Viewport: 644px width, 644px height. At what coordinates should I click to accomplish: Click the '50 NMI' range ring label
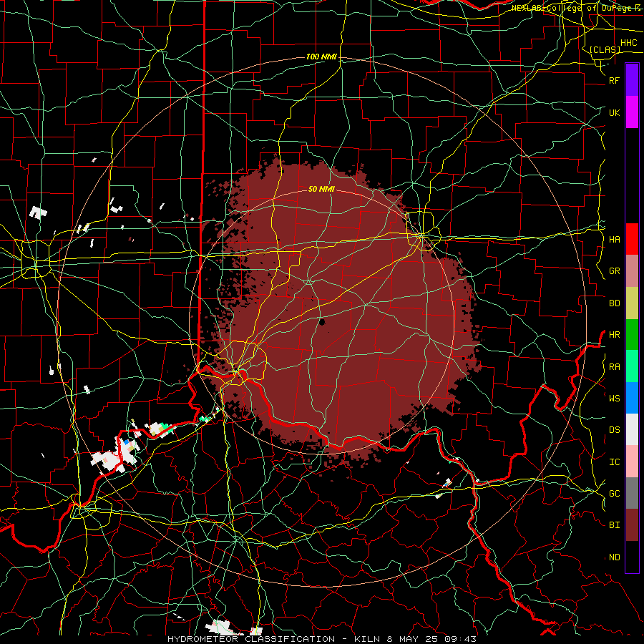[x=321, y=189]
